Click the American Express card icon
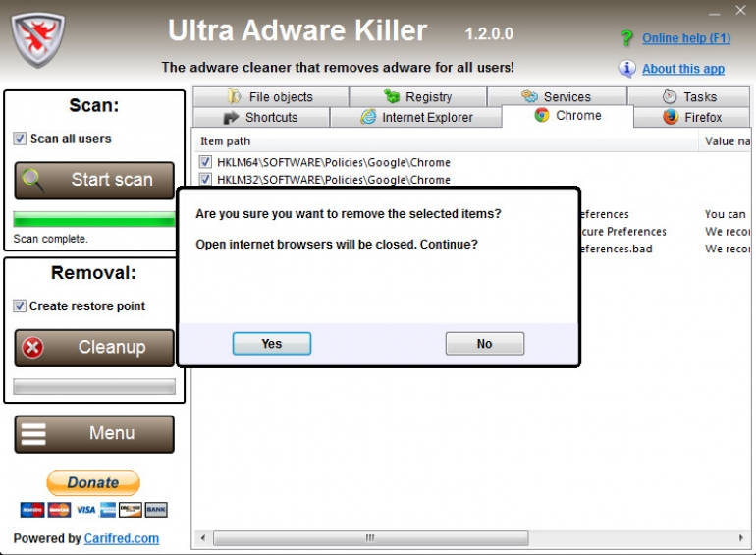Viewport: 756px width, 555px height. [108, 510]
